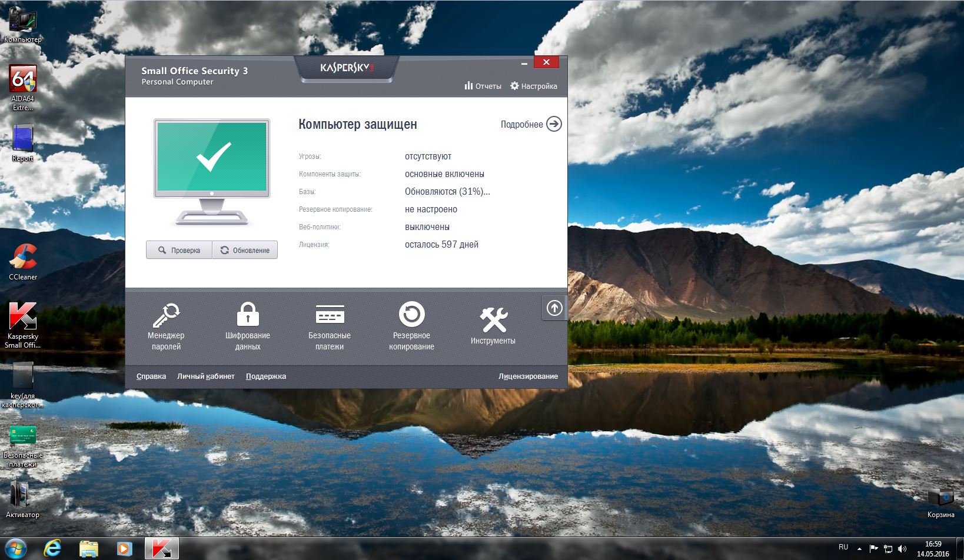Screen dimensions: 964x560
Task: Select Kaspersky Small Office desktop shortcut
Action: click(x=23, y=325)
